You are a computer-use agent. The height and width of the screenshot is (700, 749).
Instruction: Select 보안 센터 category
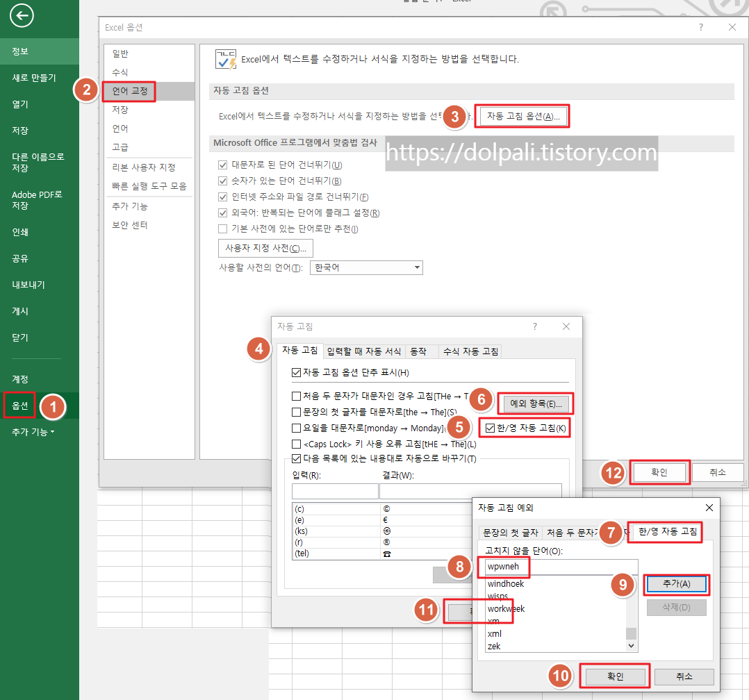pyautogui.click(x=149, y=225)
